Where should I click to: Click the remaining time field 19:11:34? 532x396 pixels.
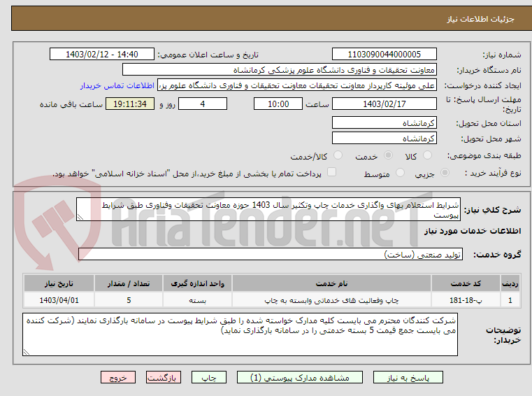[x=130, y=104]
